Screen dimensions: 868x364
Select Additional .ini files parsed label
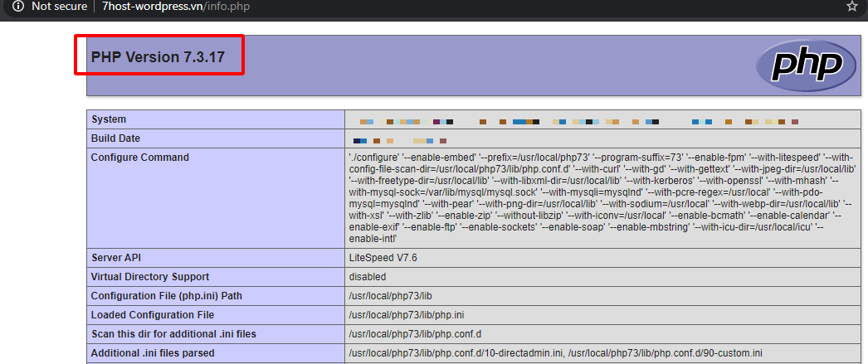(153, 353)
